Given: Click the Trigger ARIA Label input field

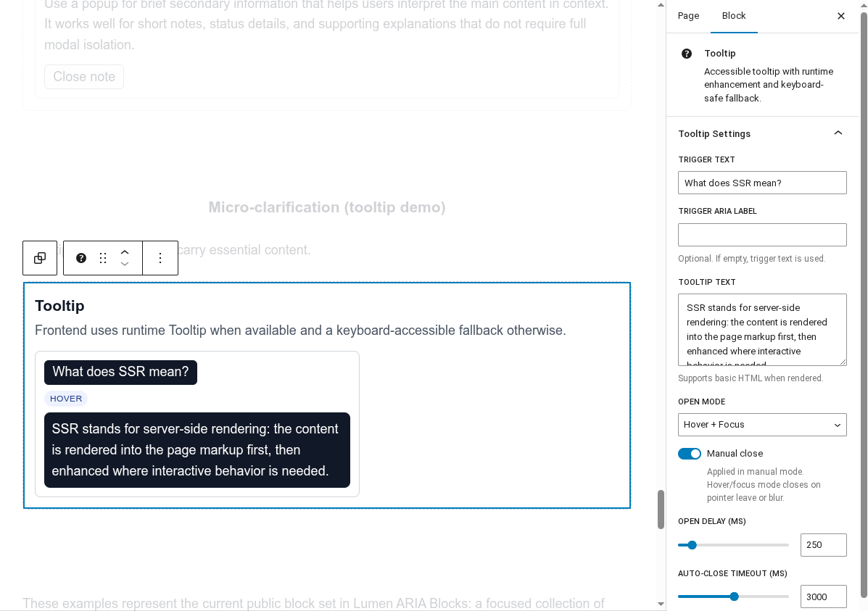Looking at the screenshot, I should (x=762, y=234).
